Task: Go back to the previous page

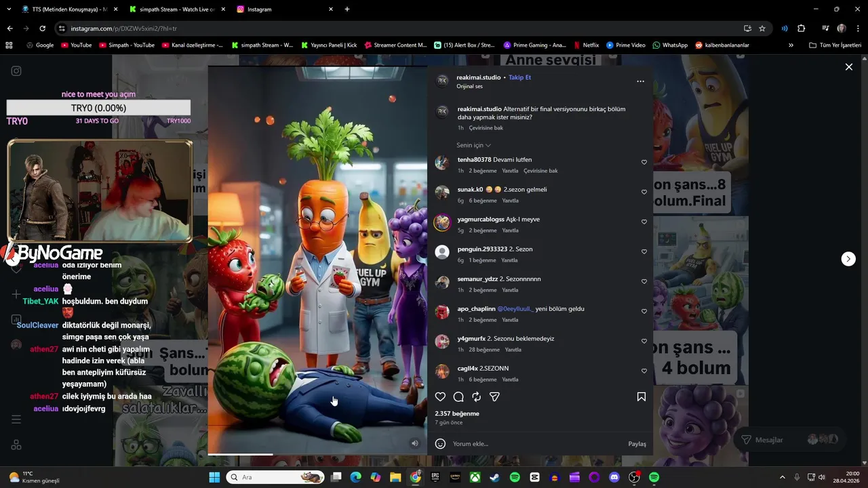Action: [x=9, y=28]
